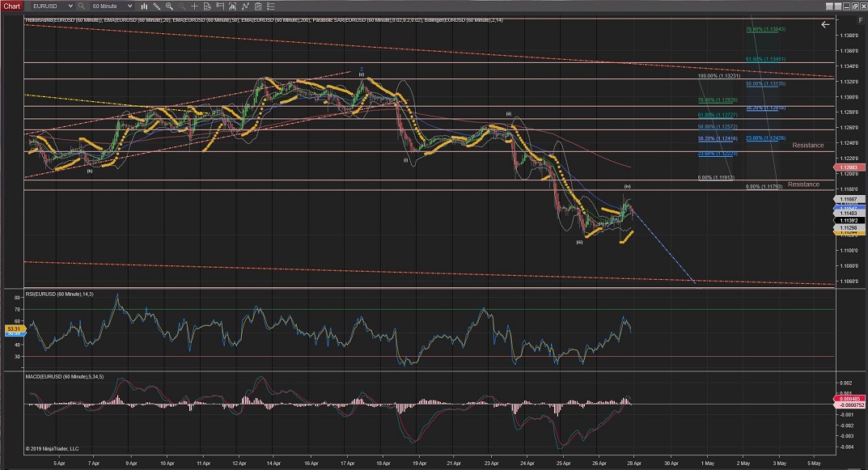Open the bar chart style icon
The height and width of the screenshot is (470, 868).
(x=145, y=6)
